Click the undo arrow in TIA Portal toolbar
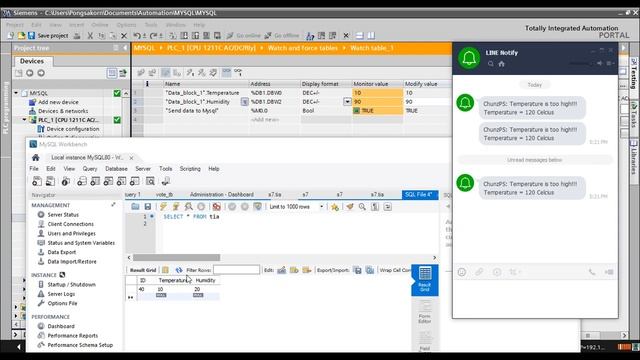This screenshot has width=640, height=360. (x=137, y=36)
